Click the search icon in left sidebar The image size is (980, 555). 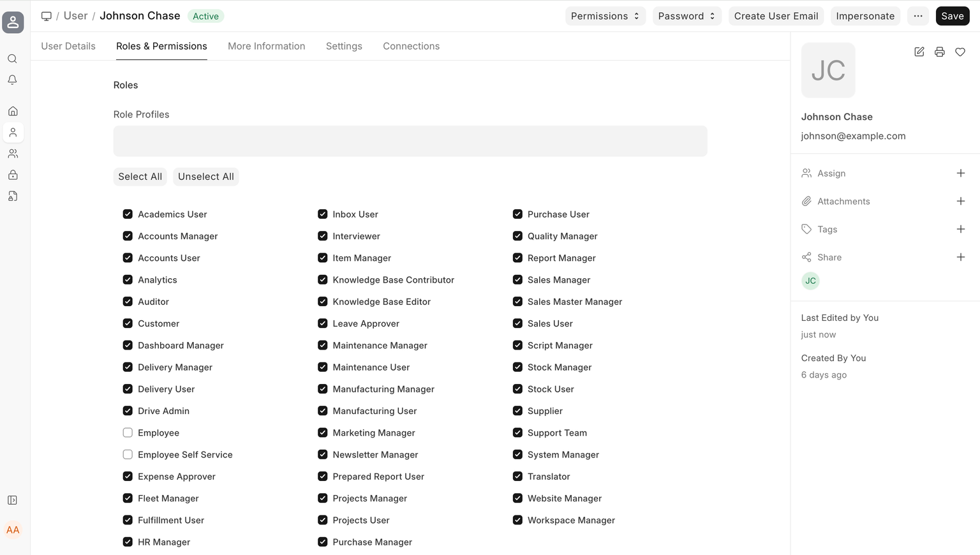pyautogui.click(x=12, y=59)
